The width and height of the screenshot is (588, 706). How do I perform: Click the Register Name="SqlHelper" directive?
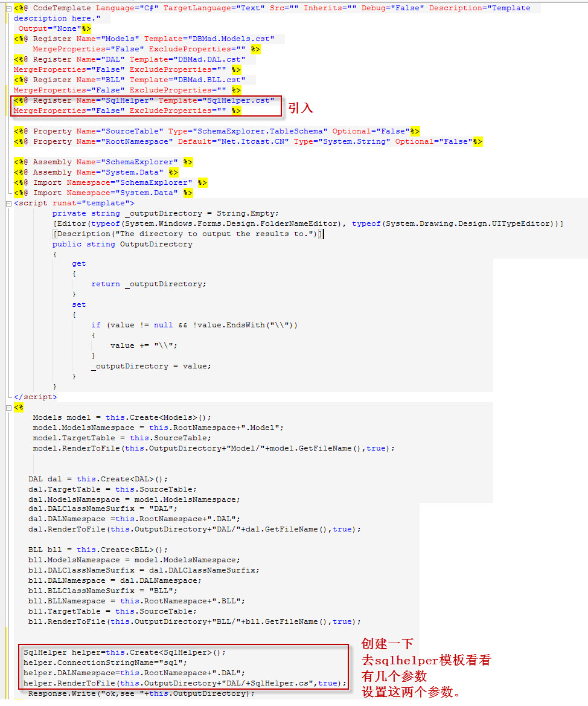tap(144, 100)
